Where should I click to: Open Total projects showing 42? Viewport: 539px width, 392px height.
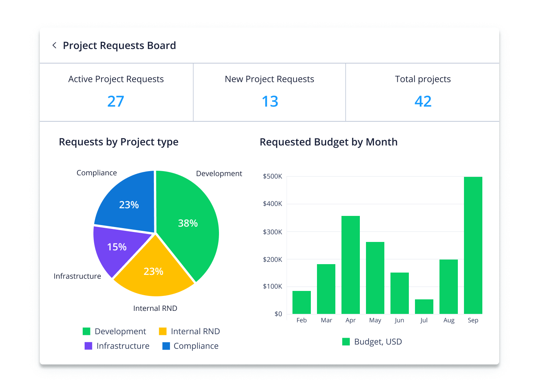423,101
